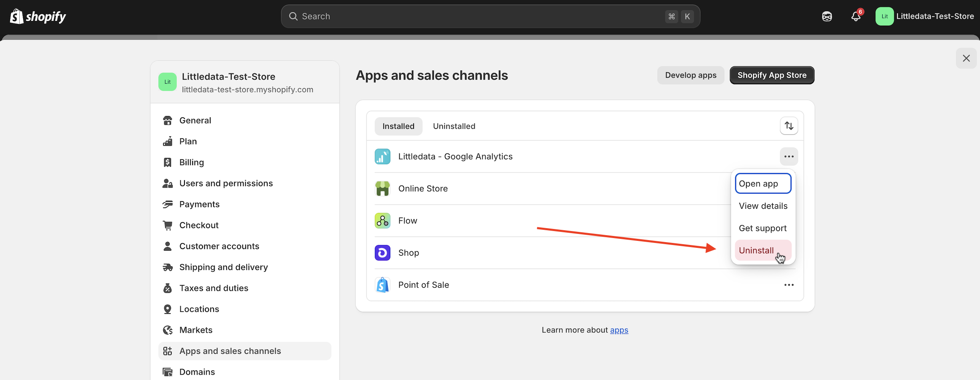Viewport: 980px width, 380px height.
Task: Click the Shopify logo
Action: point(38,16)
